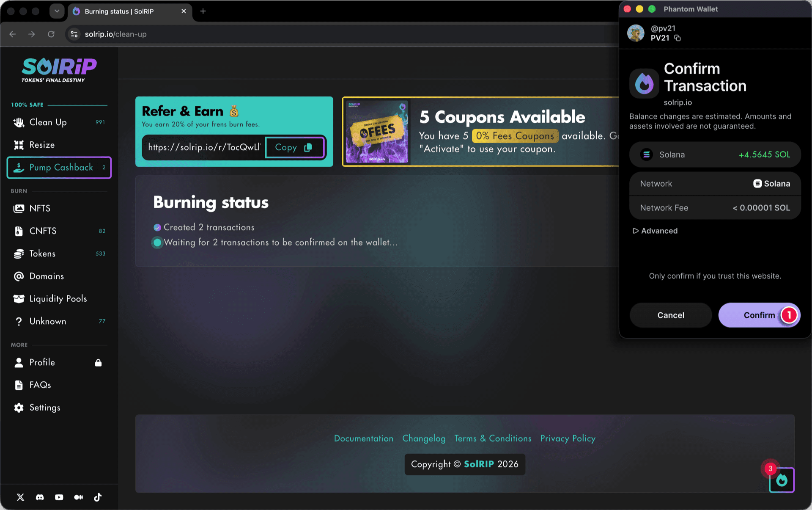Open the TikTok social icon

coord(98,497)
